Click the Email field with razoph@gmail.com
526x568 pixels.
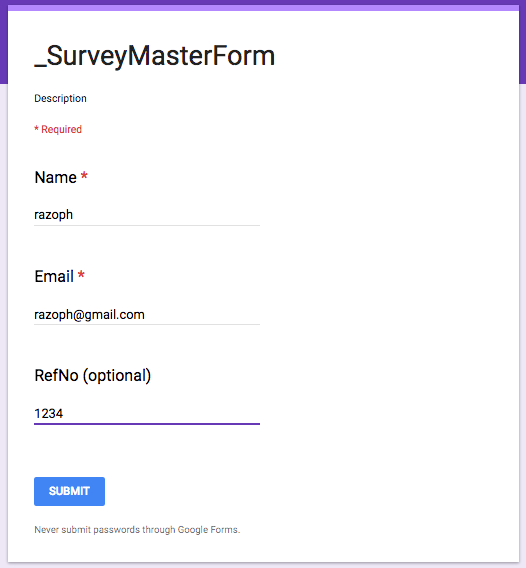coord(147,314)
